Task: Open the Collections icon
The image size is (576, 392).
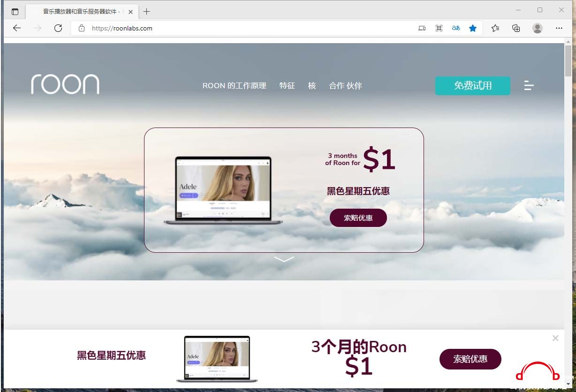Action: 516,28
